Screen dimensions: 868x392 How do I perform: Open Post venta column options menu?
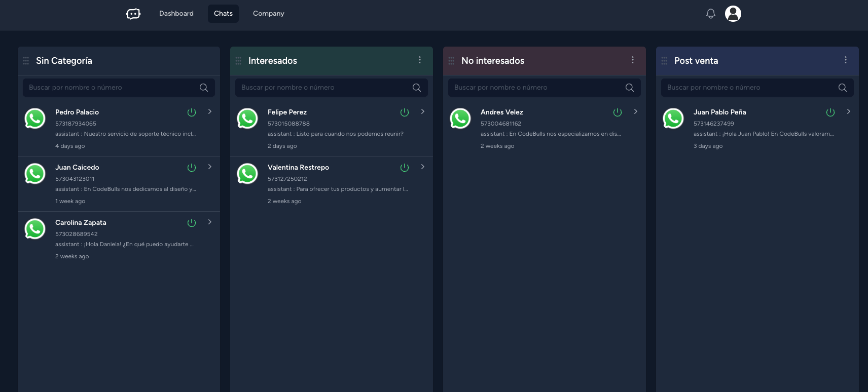tap(846, 60)
